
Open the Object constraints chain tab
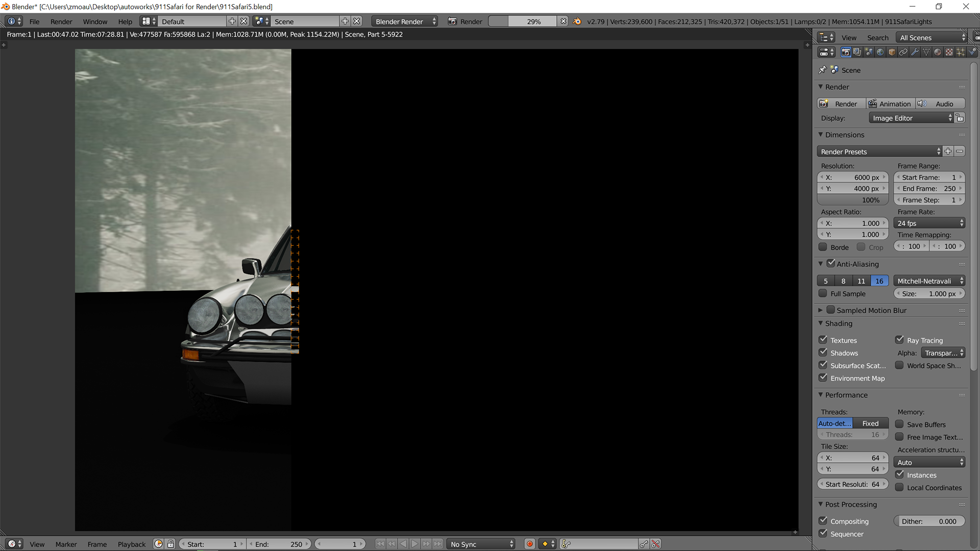903,52
